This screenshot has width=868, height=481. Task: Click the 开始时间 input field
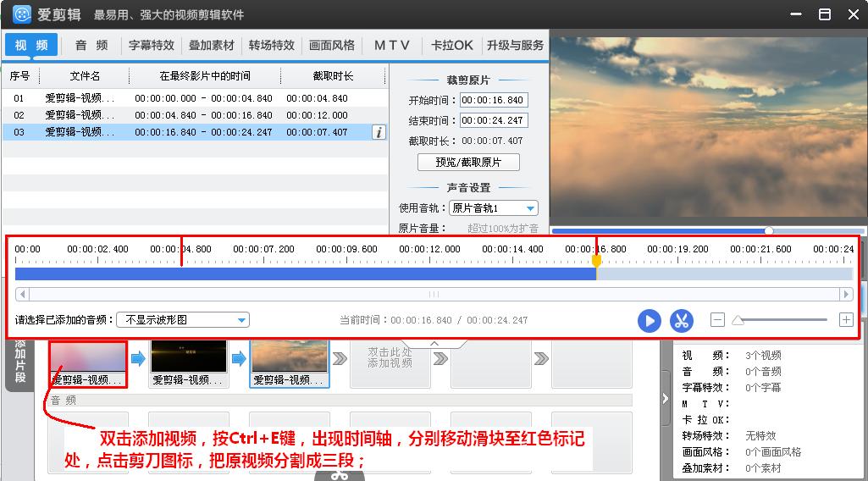494,100
